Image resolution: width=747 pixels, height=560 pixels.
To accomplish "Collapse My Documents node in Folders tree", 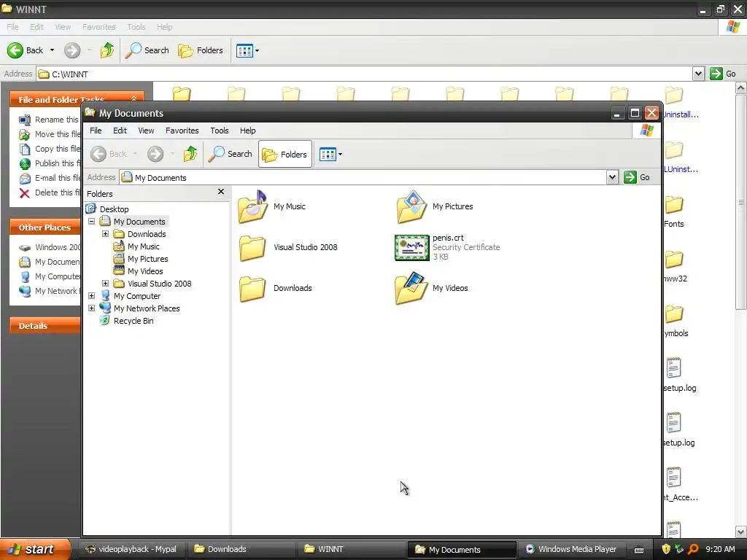I will [91, 222].
